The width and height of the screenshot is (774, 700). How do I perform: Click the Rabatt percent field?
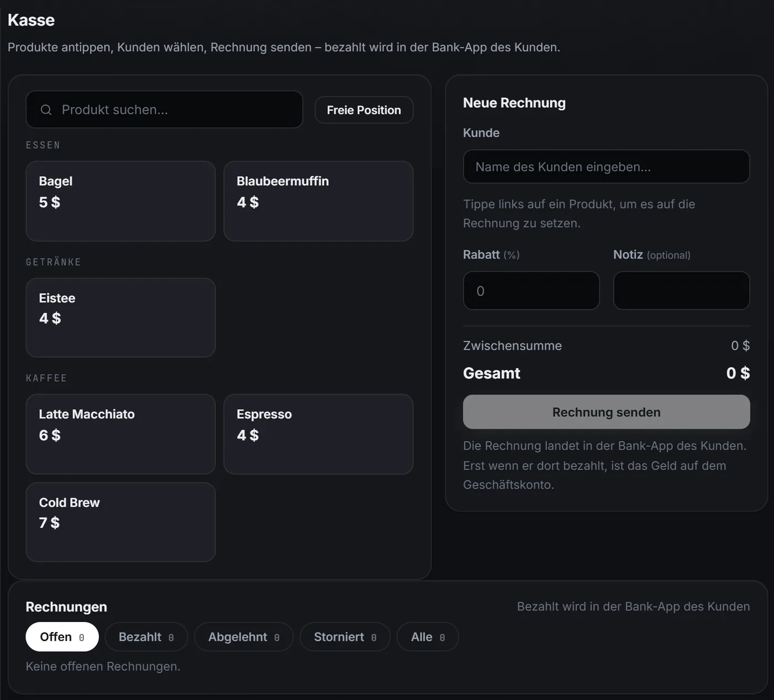pos(531,290)
